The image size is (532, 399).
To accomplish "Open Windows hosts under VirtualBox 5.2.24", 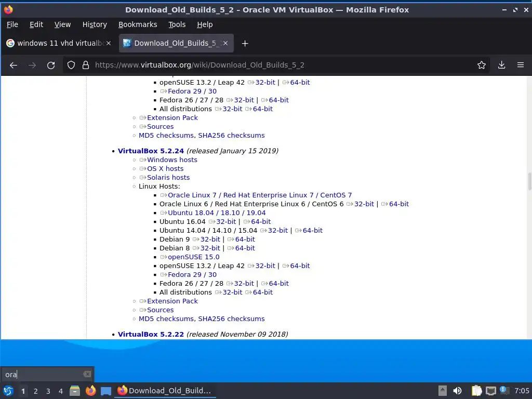I will point(172,160).
